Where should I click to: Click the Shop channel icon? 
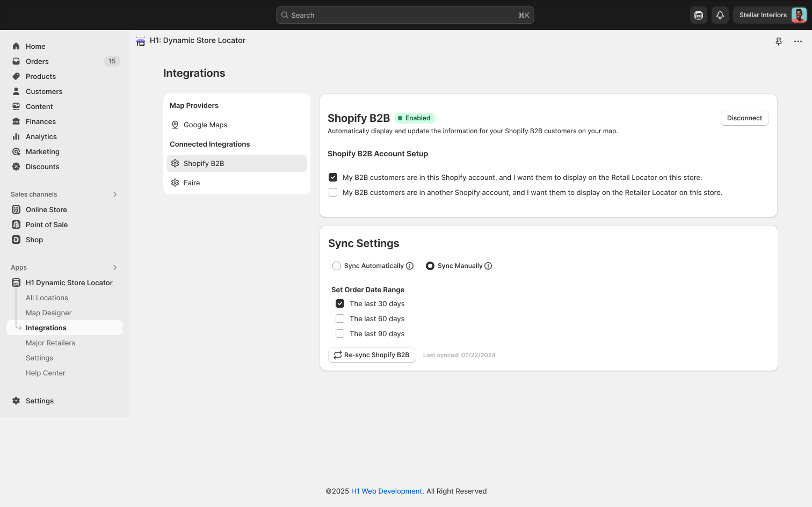pos(16,240)
